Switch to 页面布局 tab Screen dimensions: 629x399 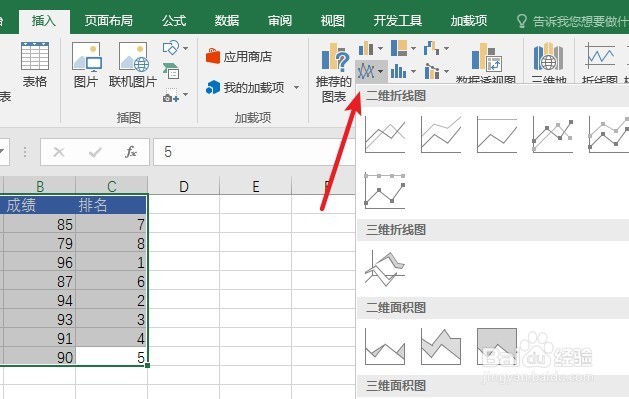pos(109,21)
